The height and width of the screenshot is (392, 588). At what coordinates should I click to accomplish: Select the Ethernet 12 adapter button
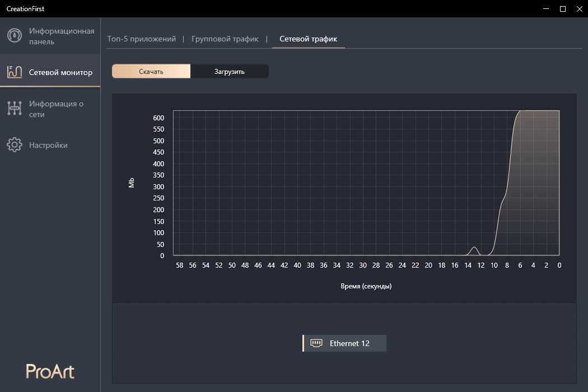click(344, 343)
